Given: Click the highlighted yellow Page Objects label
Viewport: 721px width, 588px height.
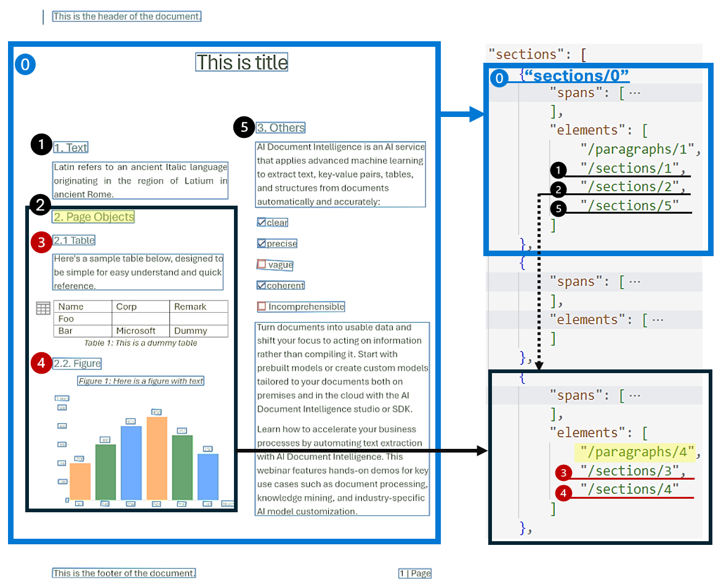Looking at the screenshot, I should [x=93, y=217].
